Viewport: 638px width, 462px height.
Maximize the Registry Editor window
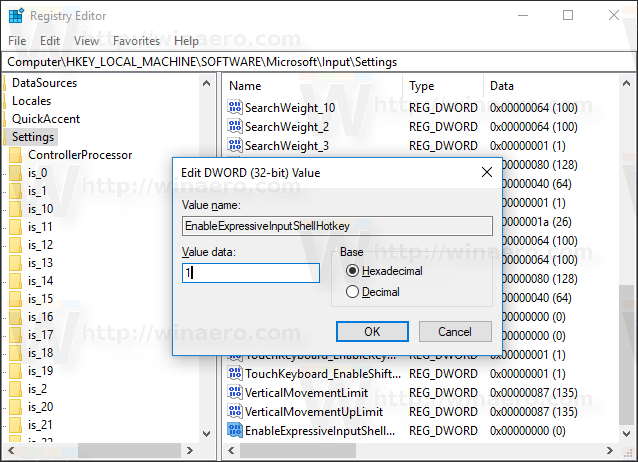coord(568,15)
